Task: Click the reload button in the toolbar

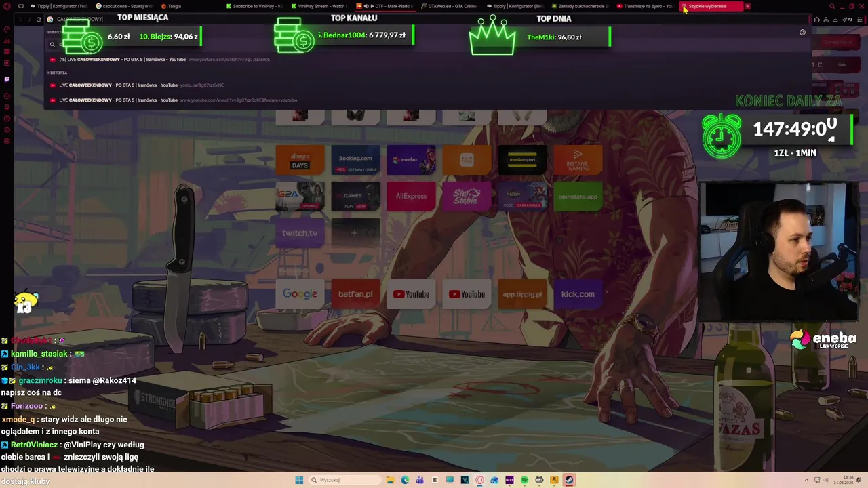Action: tap(39, 19)
